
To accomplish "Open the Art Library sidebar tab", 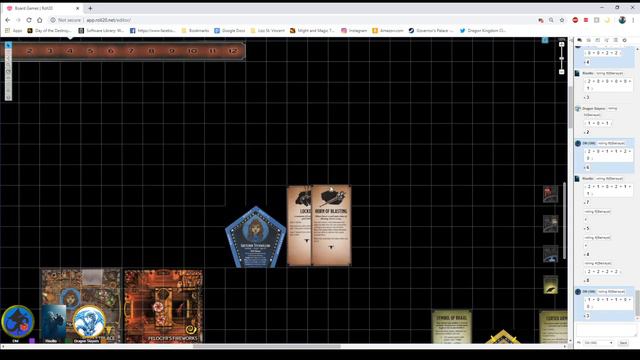I will click(589, 40).
